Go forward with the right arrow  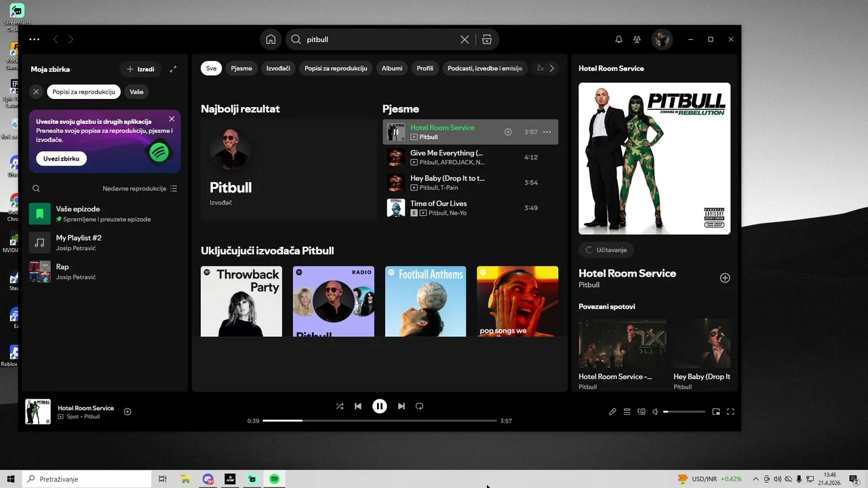pyautogui.click(x=71, y=39)
